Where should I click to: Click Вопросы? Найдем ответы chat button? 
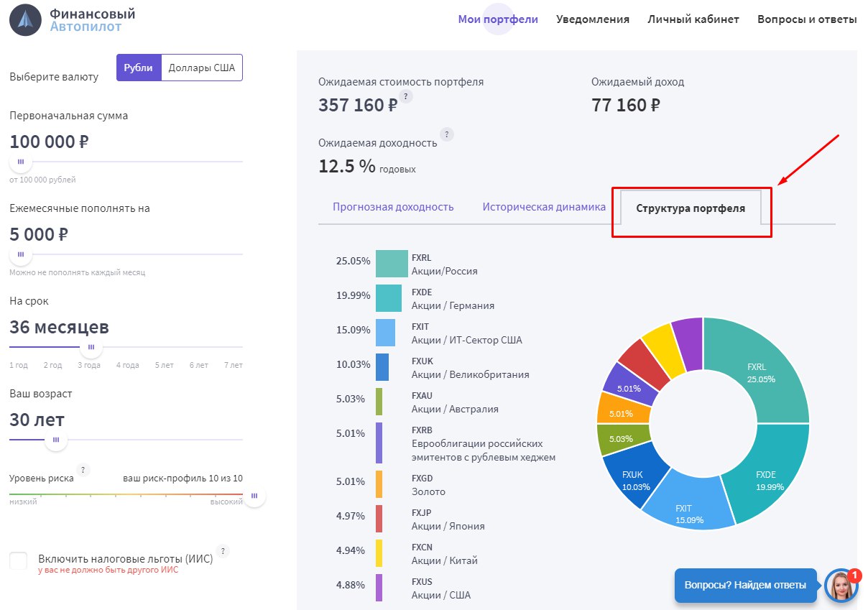745,586
